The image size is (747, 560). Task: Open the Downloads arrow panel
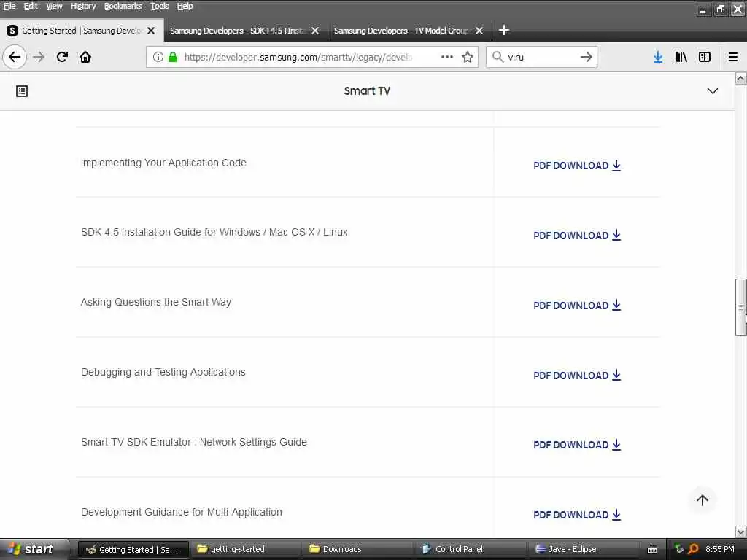pos(658,57)
